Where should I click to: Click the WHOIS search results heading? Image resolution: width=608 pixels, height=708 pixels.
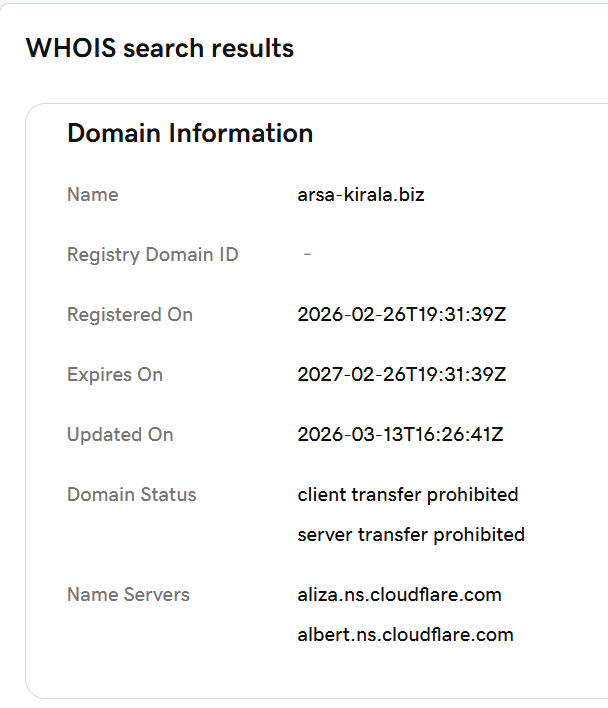click(x=160, y=48)
